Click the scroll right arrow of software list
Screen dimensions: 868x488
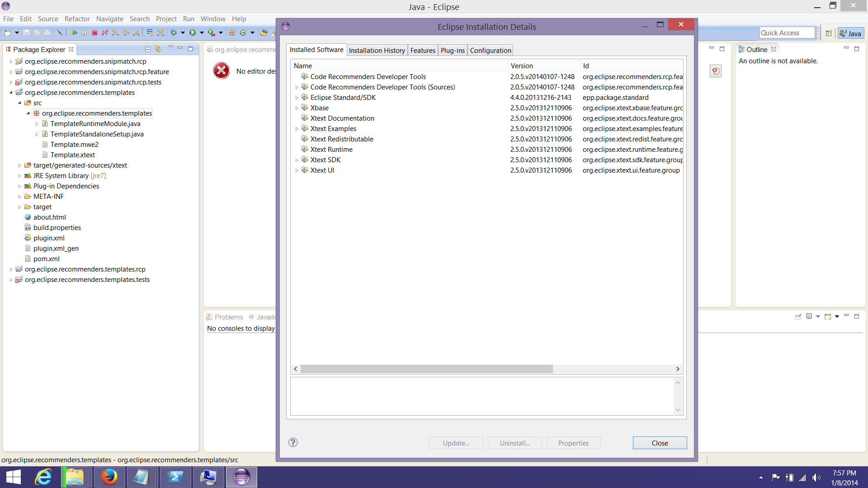click(678, 369)
